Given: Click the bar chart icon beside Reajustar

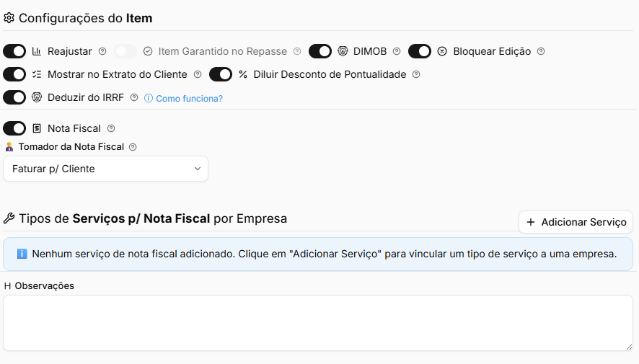Looking at the screenshot, I should click(37, 51).
